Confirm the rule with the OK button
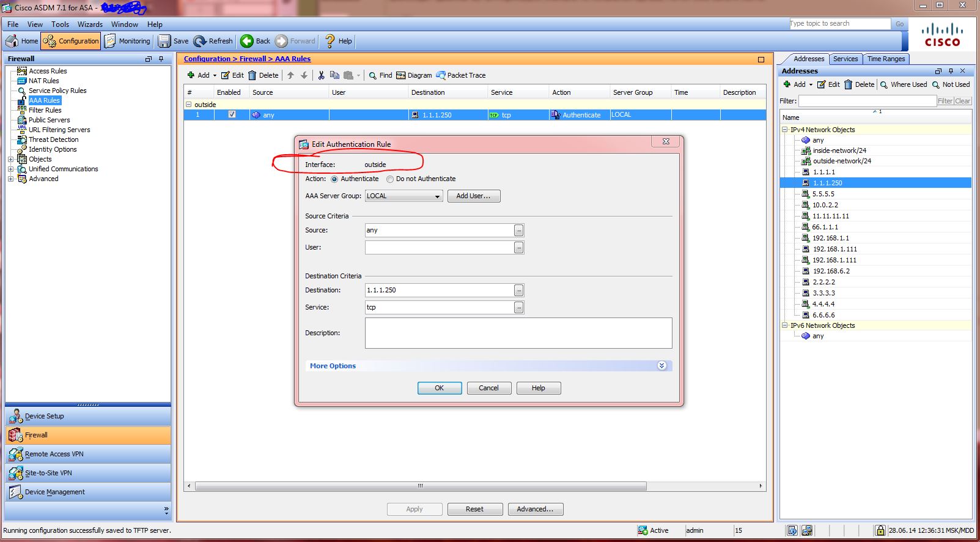 point(440,388)
